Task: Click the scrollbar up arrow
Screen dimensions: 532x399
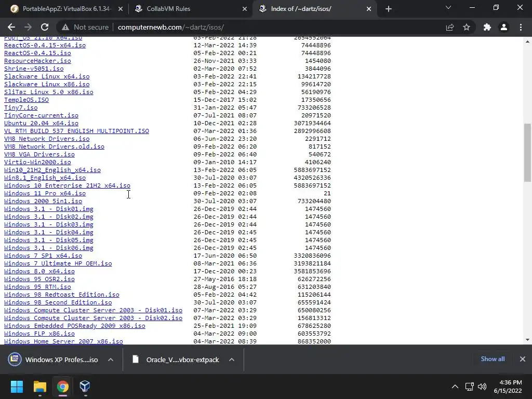Action: (527, 42)
